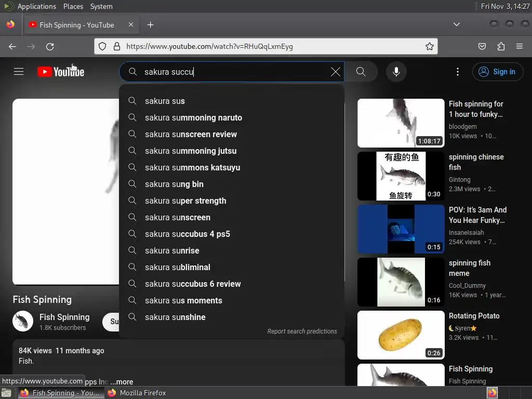This screenshot has height=399, width=532.
Task: Open the Firefox application menu
Action: [x=519, y=46]
